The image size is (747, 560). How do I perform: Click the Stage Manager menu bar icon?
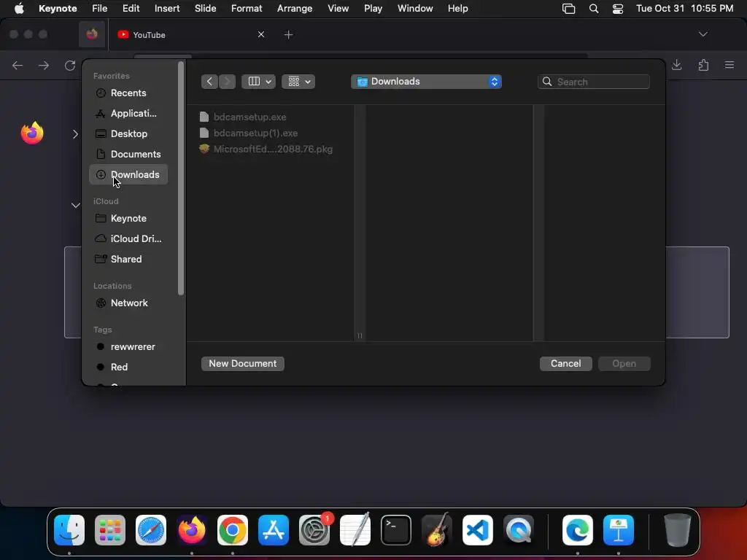click(569, 9)
